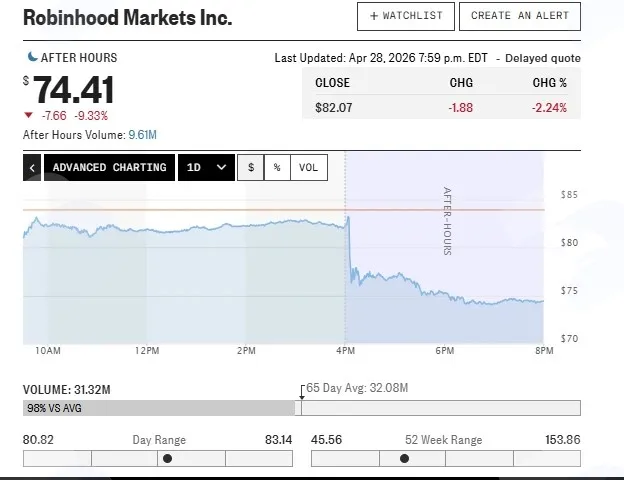Open Advanced Charting
Image resolution: width=624 pixels, height=480 pixels.
[109, 168]
